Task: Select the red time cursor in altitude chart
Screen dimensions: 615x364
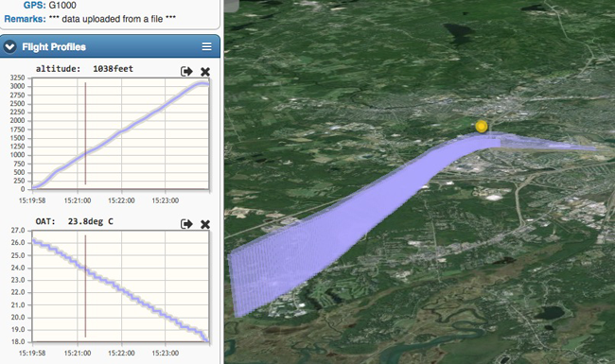Action: click(x=85, y=133)
